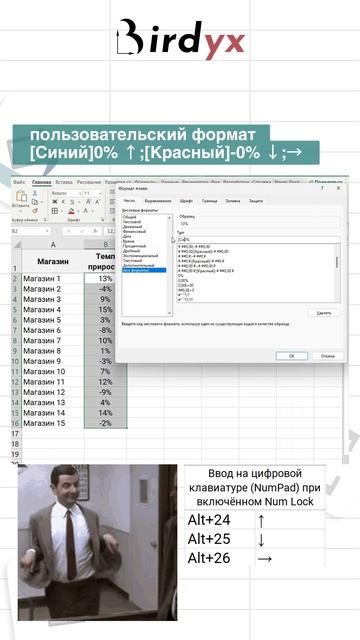Close the Format Cells dialog
The height and width of the screenshot is (640, 360).
point(338,188)
